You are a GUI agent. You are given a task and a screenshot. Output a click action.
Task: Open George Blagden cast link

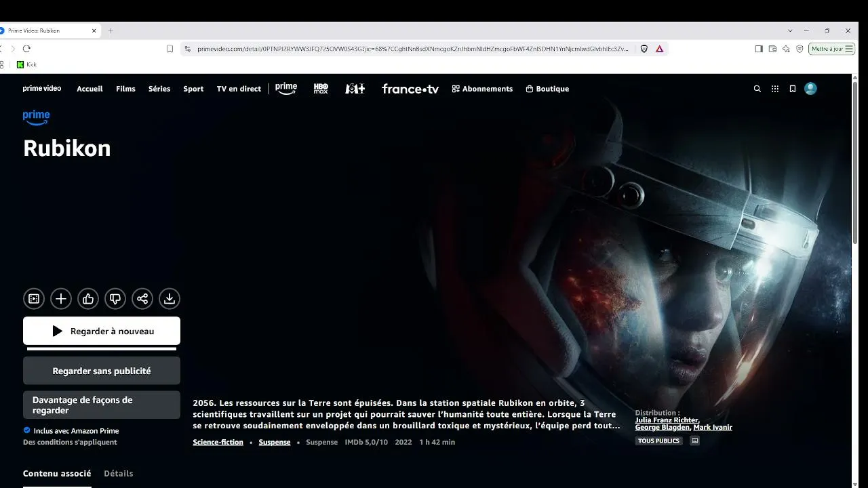(x=662, y=428)
